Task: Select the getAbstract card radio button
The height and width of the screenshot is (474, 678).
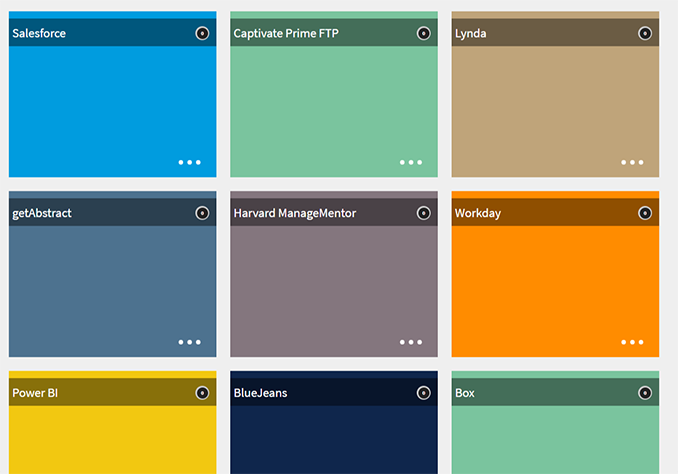Action: (202, 213)
